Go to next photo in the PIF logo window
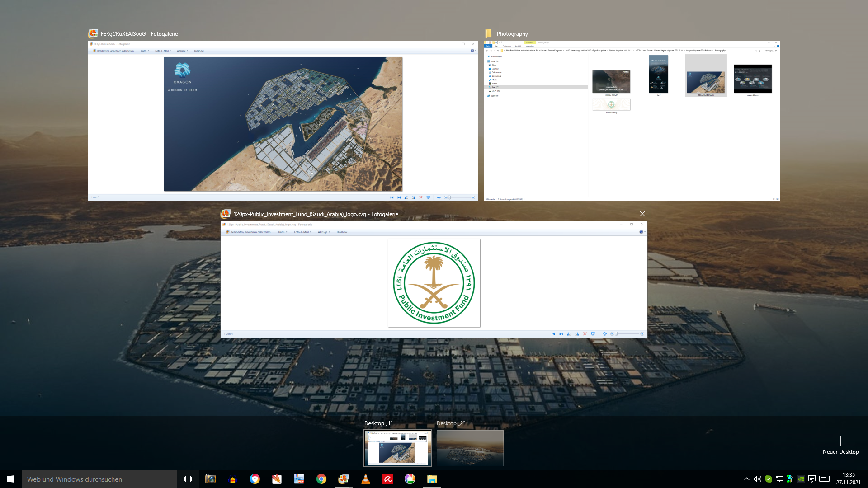The width and height of the screenshot is (868, 488). [561, 334]
